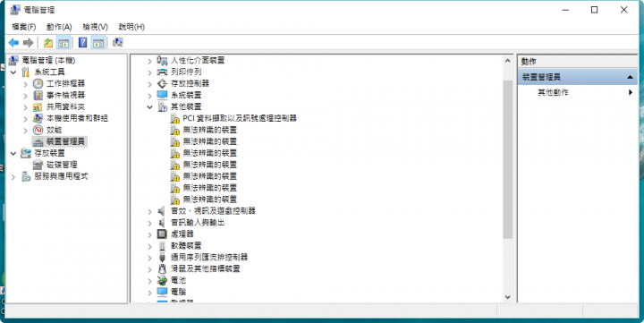This screenshot has width=644, height=323.
Task: Click the 工作排程器 clock icon
Action: coord(38,83)
